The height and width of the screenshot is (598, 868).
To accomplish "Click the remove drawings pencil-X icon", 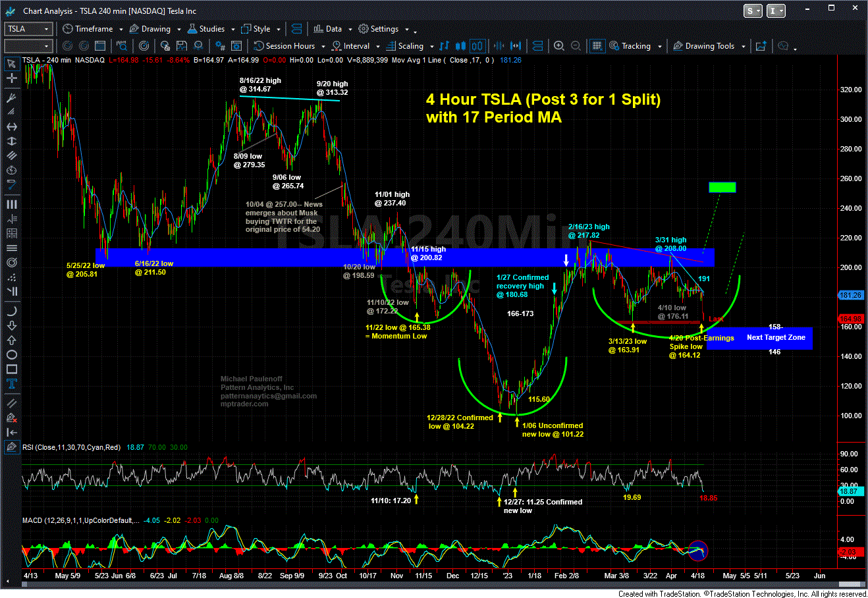I will coord(11,418).
